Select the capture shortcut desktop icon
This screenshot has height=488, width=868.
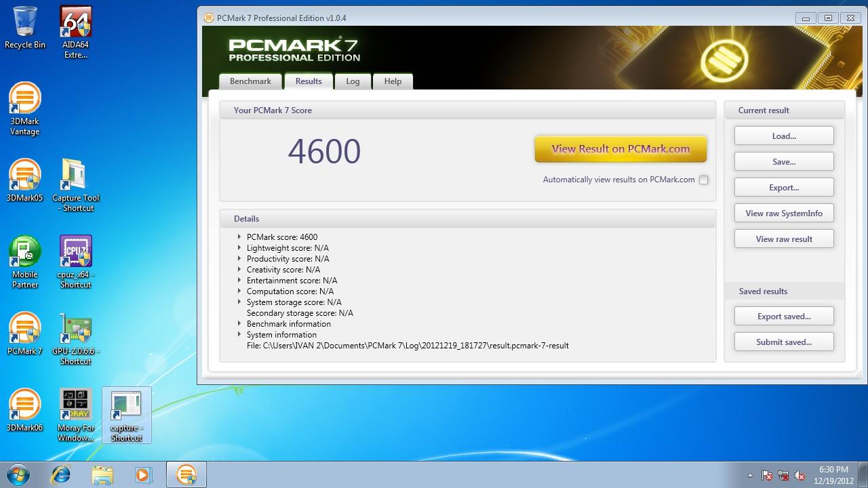(x=126, y=415)
